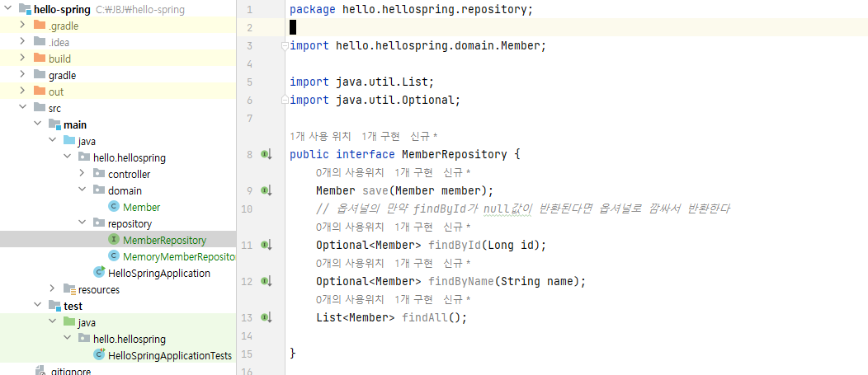Click the package declaration line
Viewport: 868px width, 375px height.
coord(411,9)
